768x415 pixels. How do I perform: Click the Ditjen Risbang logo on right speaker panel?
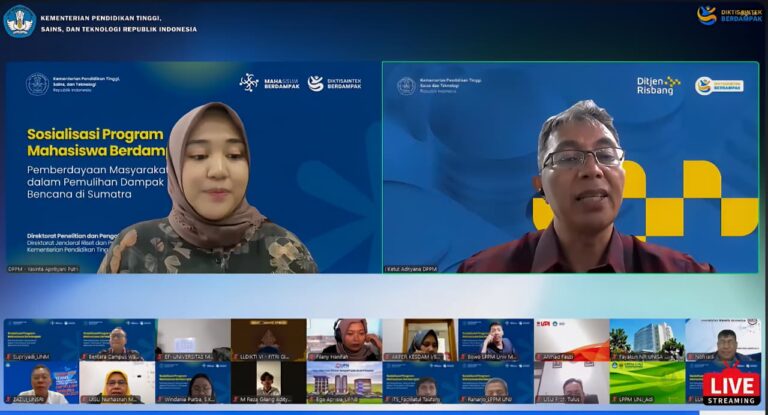(658, 86)
